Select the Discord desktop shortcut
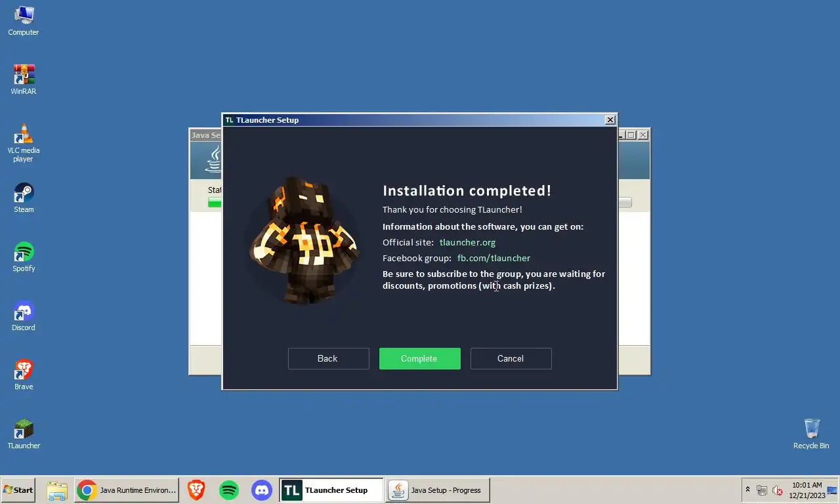840x504 pixels. click(24, 316)
